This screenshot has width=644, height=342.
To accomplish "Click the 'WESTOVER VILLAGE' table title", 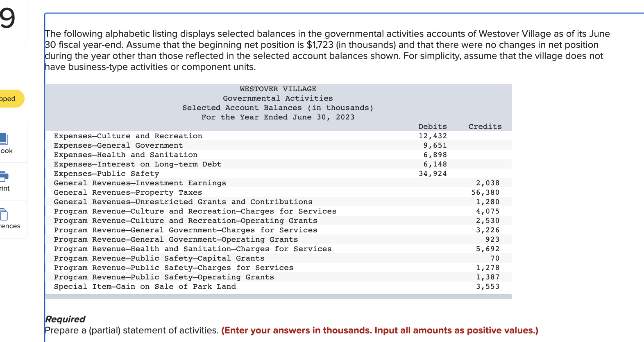I will (278, 89).
